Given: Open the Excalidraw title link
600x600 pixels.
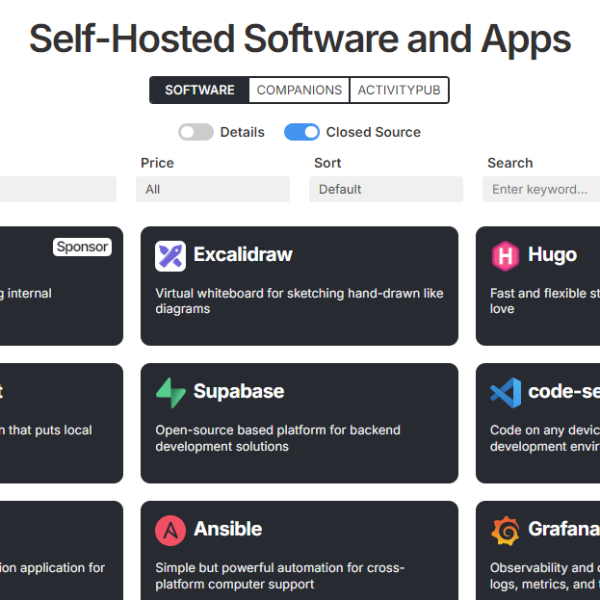Looking at the screenshot, I should coord(243,254).
